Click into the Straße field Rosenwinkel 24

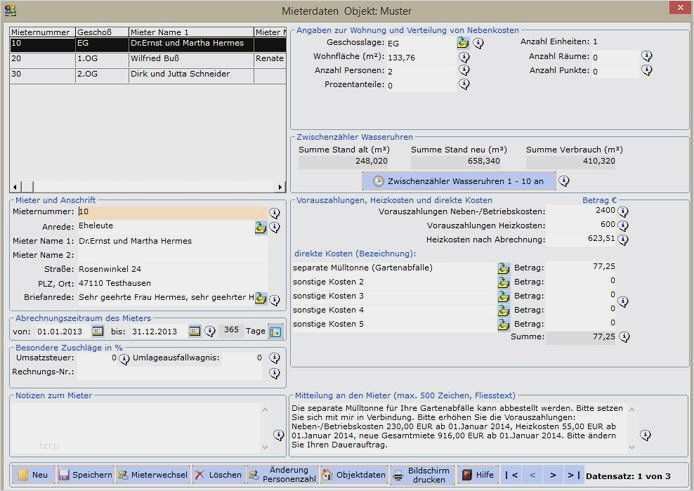click(x=173, y=269)
